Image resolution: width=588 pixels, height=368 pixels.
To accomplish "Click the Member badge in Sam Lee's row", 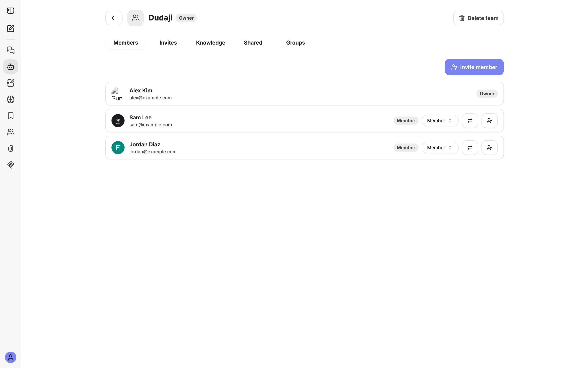I will (406, 121).
